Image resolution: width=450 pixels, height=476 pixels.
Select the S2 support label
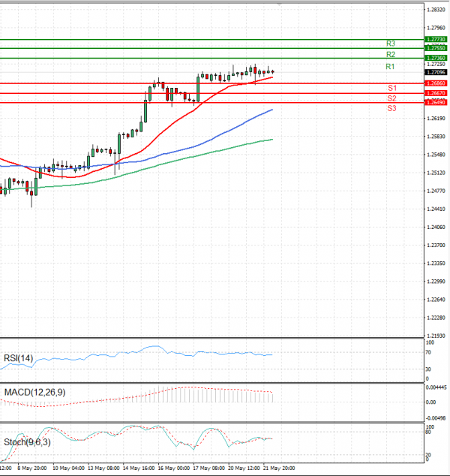(x=391, y=98)
